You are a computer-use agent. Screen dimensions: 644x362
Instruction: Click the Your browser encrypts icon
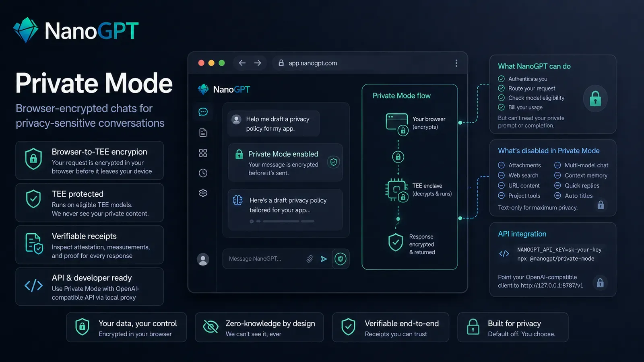tap(397, 124)
